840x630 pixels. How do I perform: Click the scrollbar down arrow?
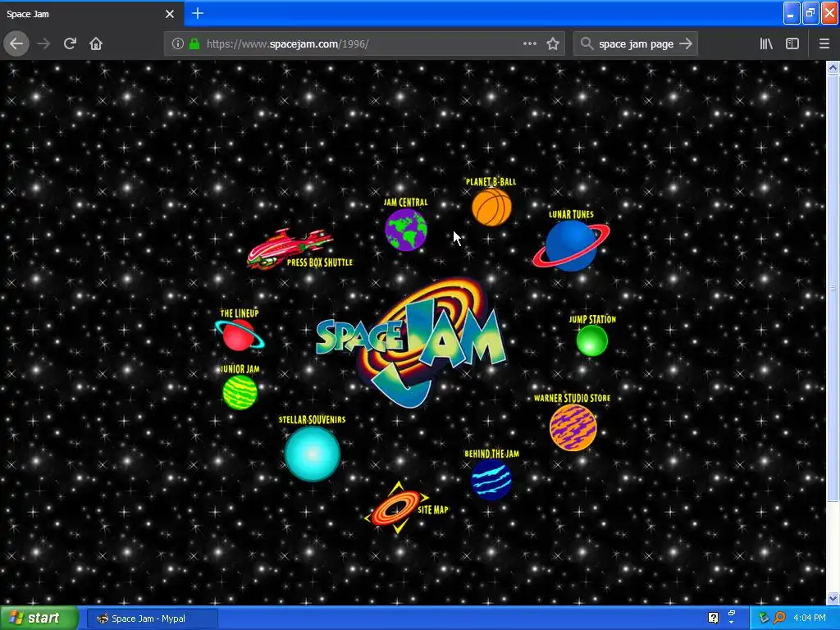tap(833, 598)
